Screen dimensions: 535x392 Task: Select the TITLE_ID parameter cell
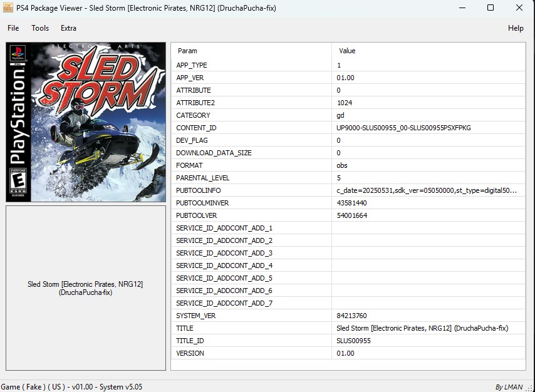pos(251,341)
